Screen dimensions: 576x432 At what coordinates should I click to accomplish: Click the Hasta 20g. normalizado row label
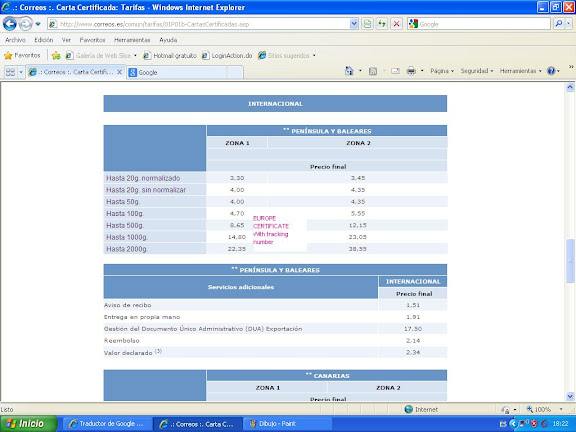coord(143,178)
